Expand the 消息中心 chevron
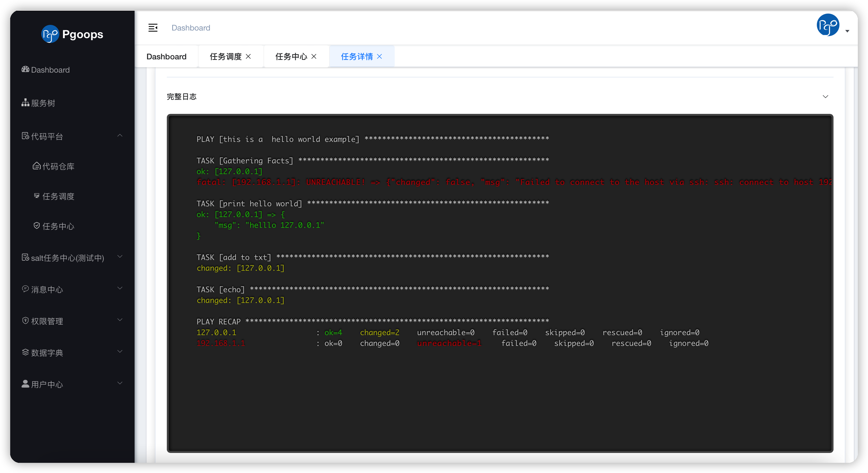The image size is (868, 473). pyautogui.click(x=120, y=288)
